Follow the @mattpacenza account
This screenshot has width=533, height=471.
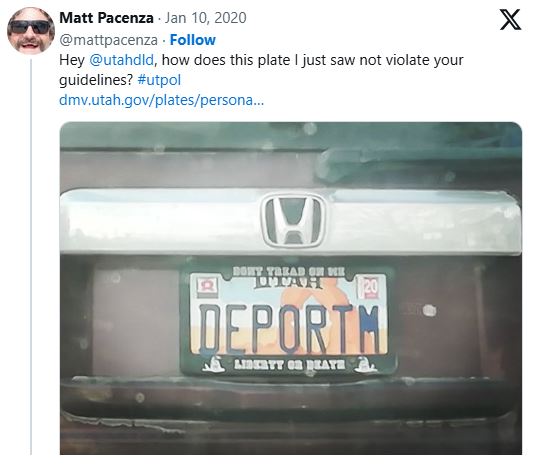(192, 40)
